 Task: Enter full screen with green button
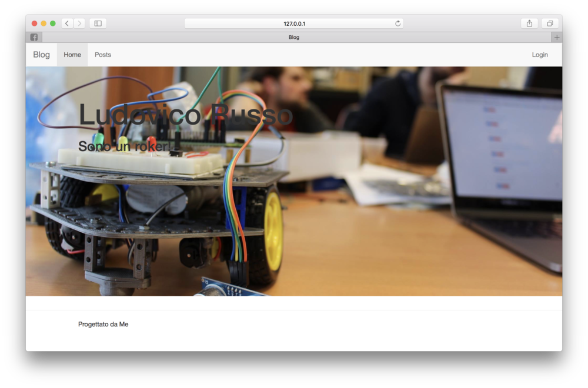(x=53, y=24)
